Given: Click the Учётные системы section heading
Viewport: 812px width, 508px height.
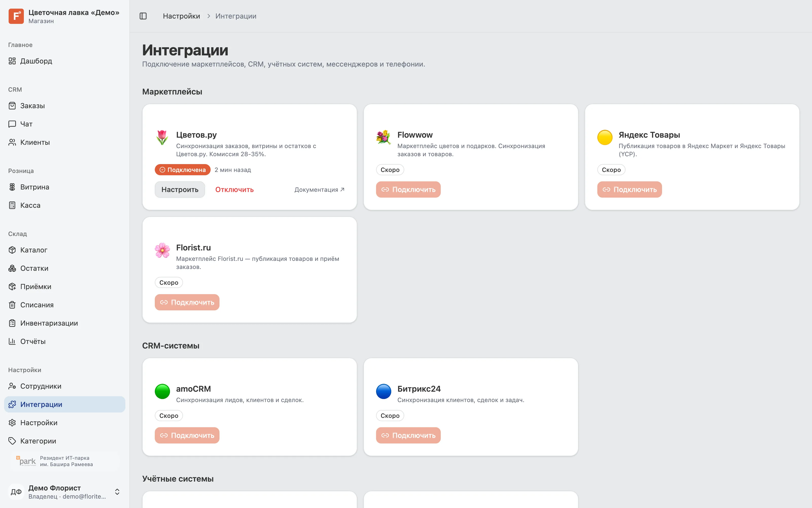Looking at the screenshot, I should coord(178,479).
